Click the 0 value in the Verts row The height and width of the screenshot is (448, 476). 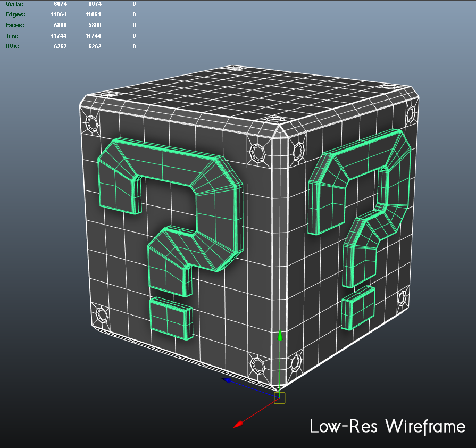tap(134, 4)
